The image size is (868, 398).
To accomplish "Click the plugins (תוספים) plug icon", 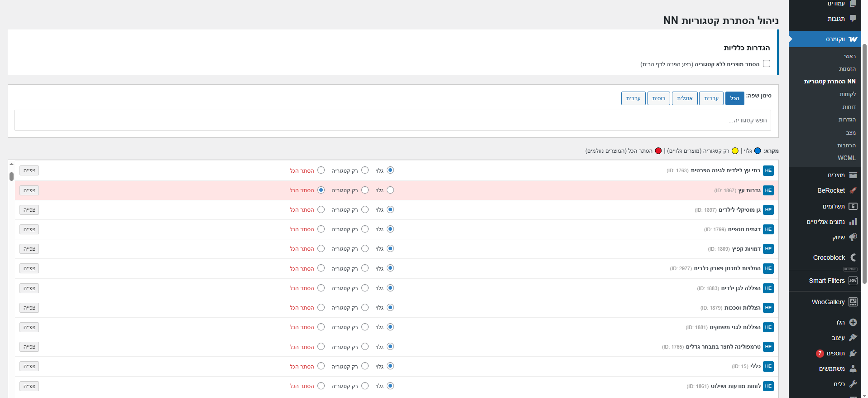I will pyautogui.click(x=853, y=353).
